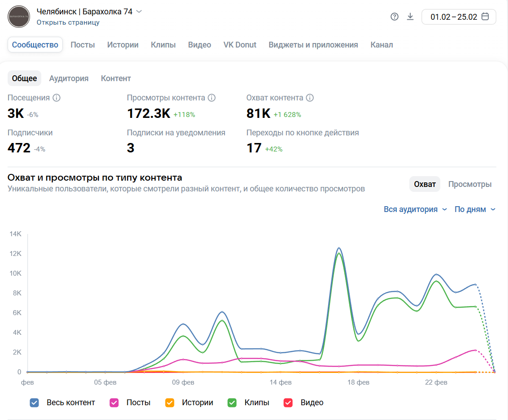Click the Барахолка 74 community avatar
Viewport: 508px width, 420px height.
click(x=19, y=17)
